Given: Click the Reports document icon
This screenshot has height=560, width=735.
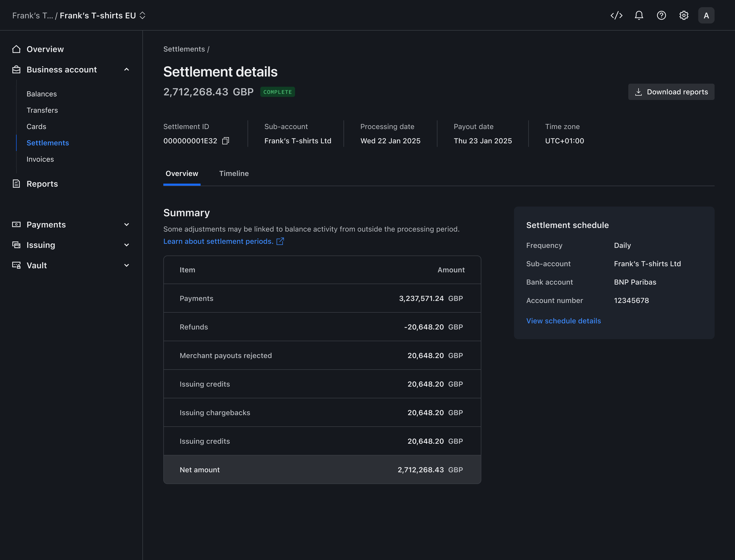Looking at the screenshot, I should (16, 184).
